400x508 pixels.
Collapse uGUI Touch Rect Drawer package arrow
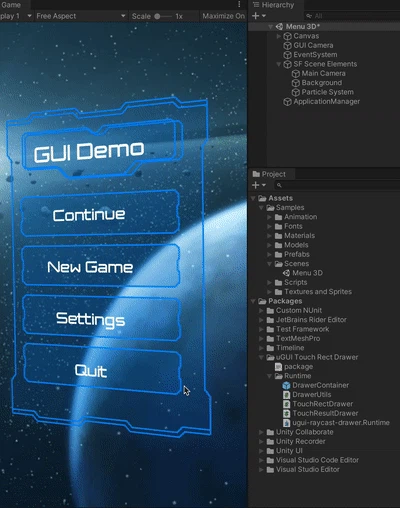[x=261, y=357]
